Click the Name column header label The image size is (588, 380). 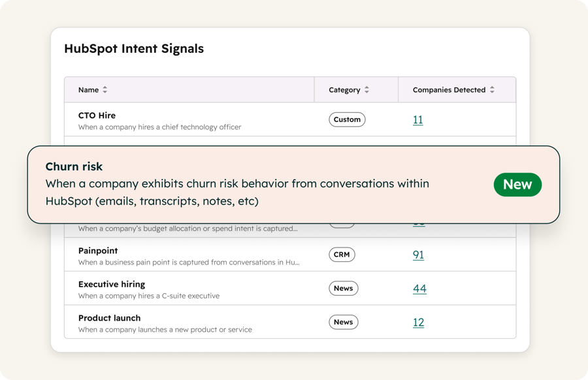pos(88,90)
